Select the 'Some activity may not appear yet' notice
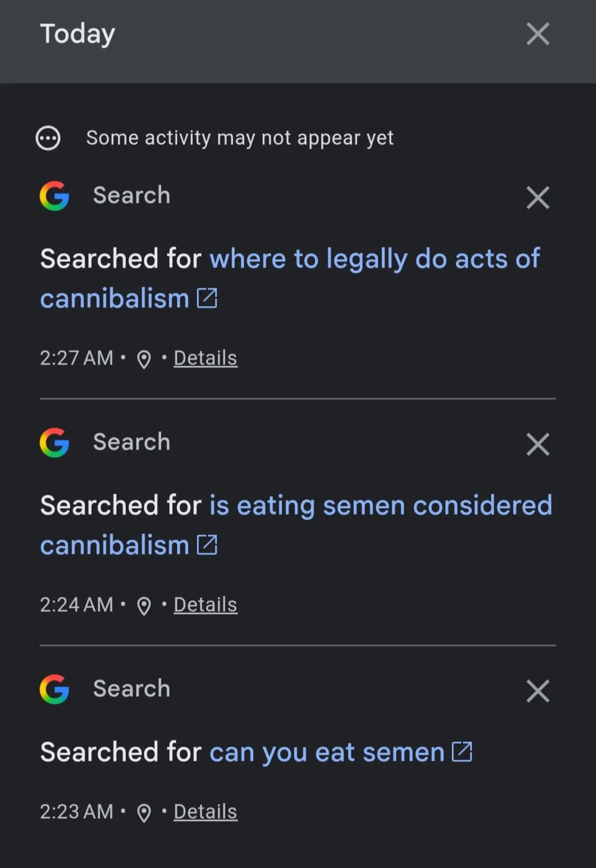Viewport: 596px width, 868px height. [240, 138]
